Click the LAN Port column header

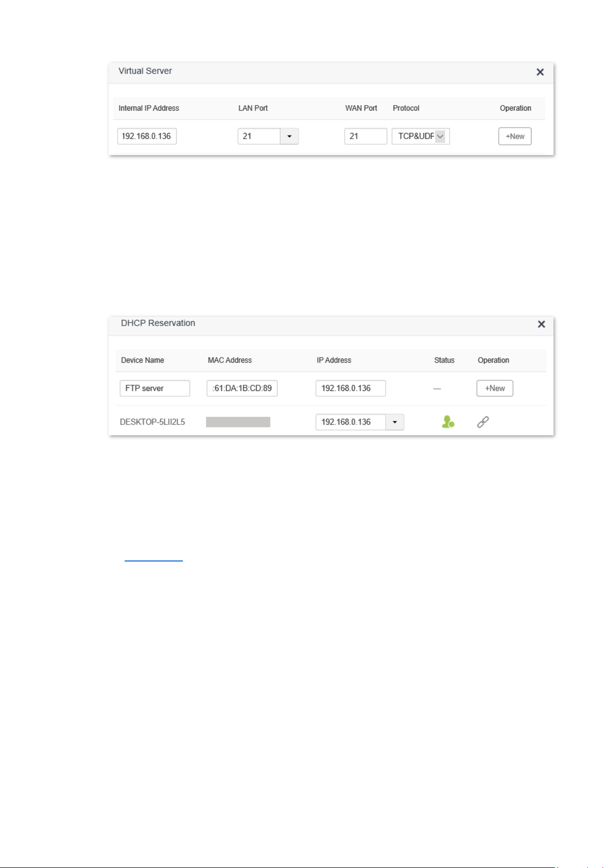[253, 108]
